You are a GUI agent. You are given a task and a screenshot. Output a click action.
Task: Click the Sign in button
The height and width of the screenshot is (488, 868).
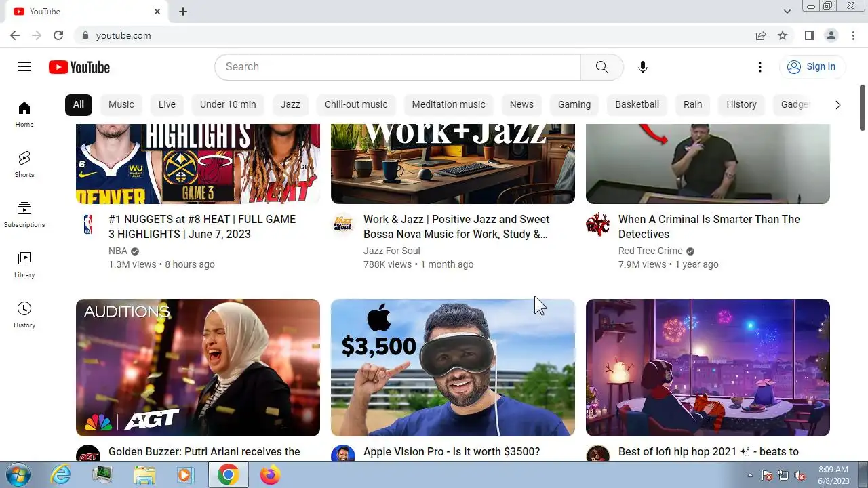812,66
